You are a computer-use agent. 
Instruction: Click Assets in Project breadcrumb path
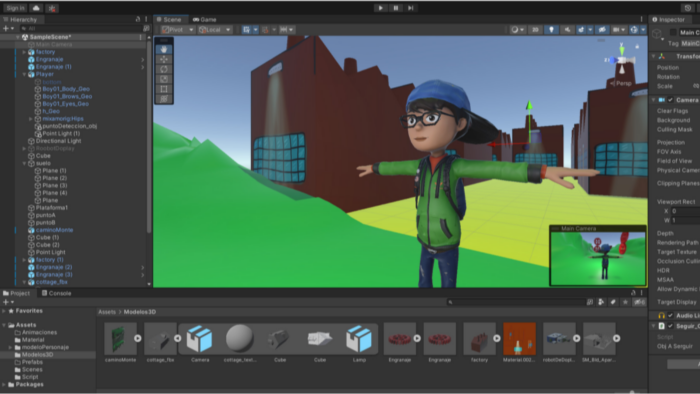(107, 312)
